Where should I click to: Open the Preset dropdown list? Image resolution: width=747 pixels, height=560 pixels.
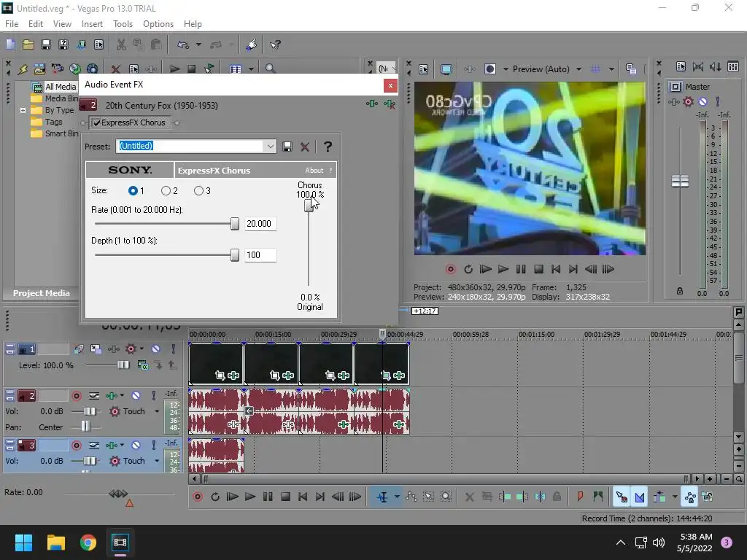tap(270, 146)
